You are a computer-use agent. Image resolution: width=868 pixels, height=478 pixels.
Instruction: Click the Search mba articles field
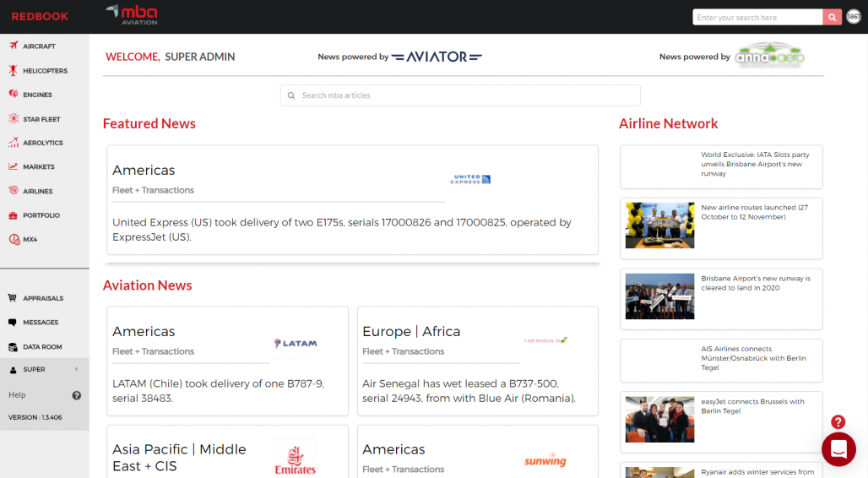[x=460, y=95]
